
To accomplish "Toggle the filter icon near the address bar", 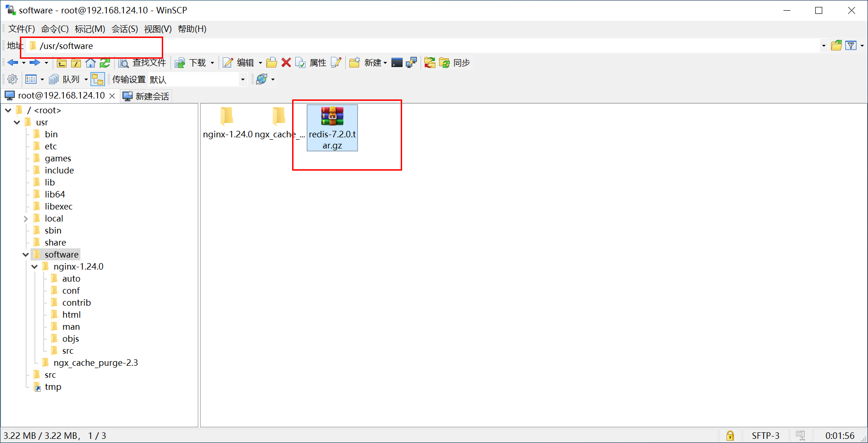I will coord(851,45).
